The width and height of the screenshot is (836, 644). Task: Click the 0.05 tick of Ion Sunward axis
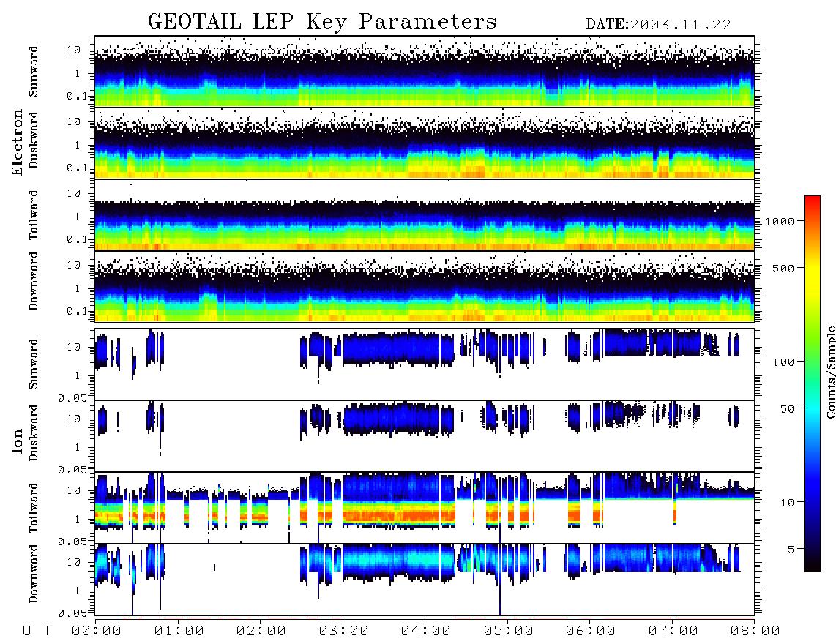tap(72, 397)
